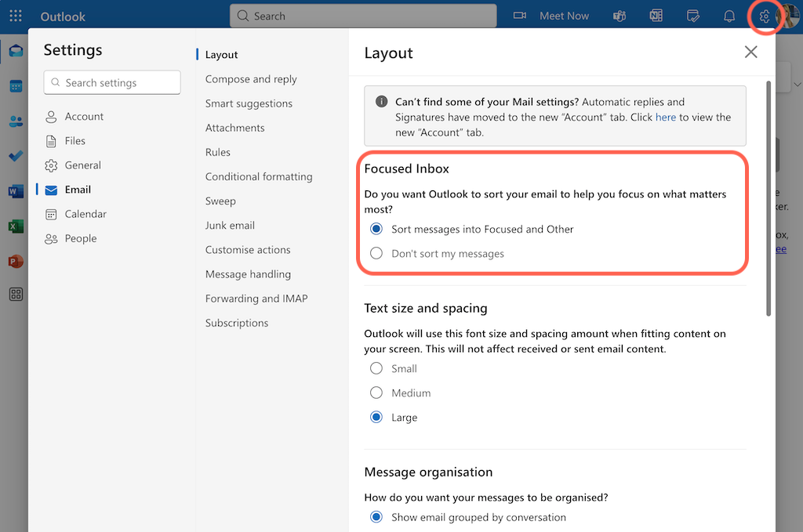Go to Rules settings
The width and height of the screenshot is (803, 532).
[x=218, y=153]
